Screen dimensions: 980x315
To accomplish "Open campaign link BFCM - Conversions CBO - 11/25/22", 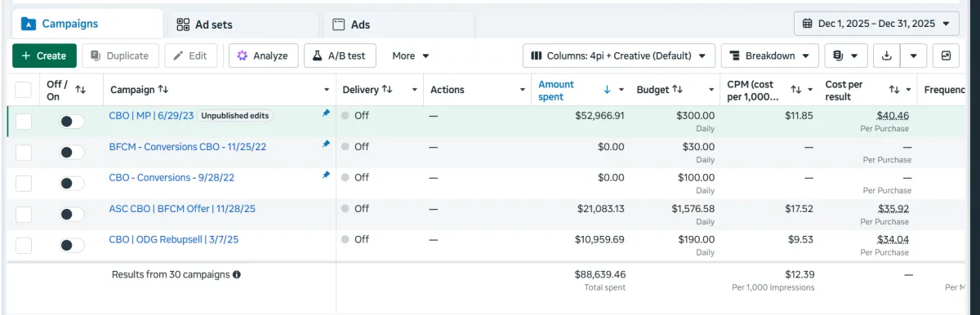I will (189, 146).
